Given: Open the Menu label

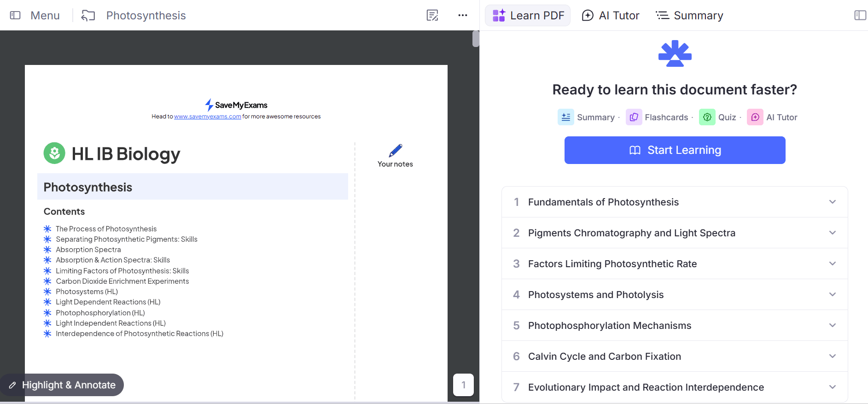Looking at the screenshot, I should coord(45,15).
